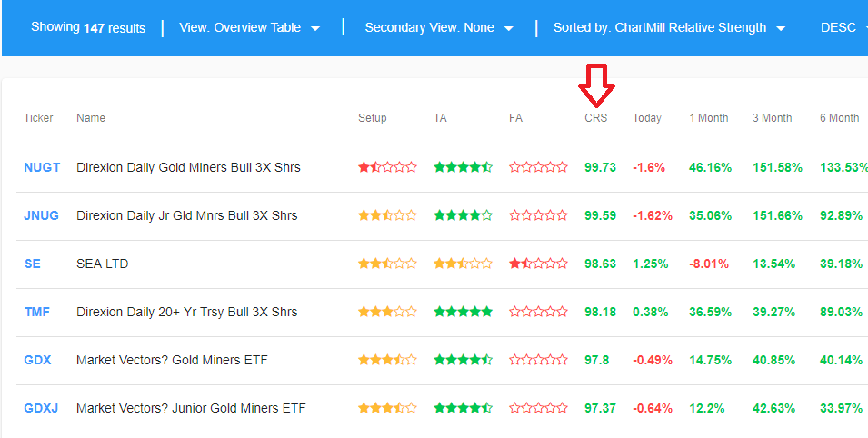Click the CRS value 97.8
The width and height of the screenshot is (868, 438).
click(x=597, y=360)
